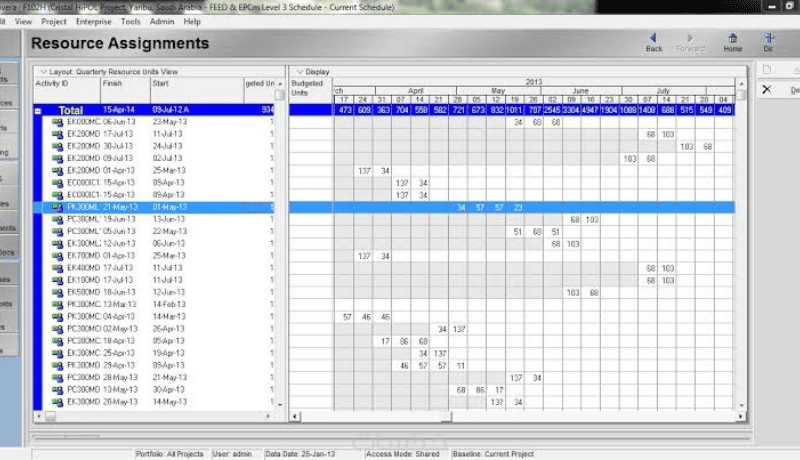Viewport: 800px width, 460px height.
Task: Select resource icon for EK000MC 06-Jun-13
Action: point(58,122)
